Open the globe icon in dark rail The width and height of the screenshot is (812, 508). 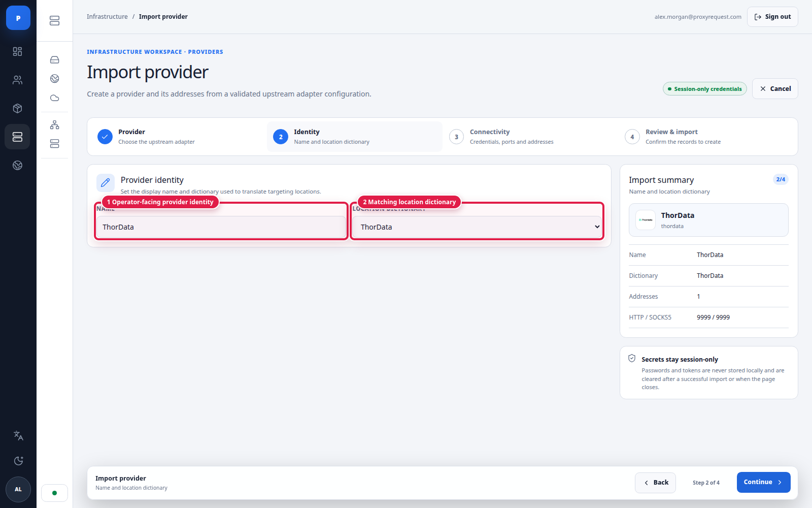click(18, 165)
